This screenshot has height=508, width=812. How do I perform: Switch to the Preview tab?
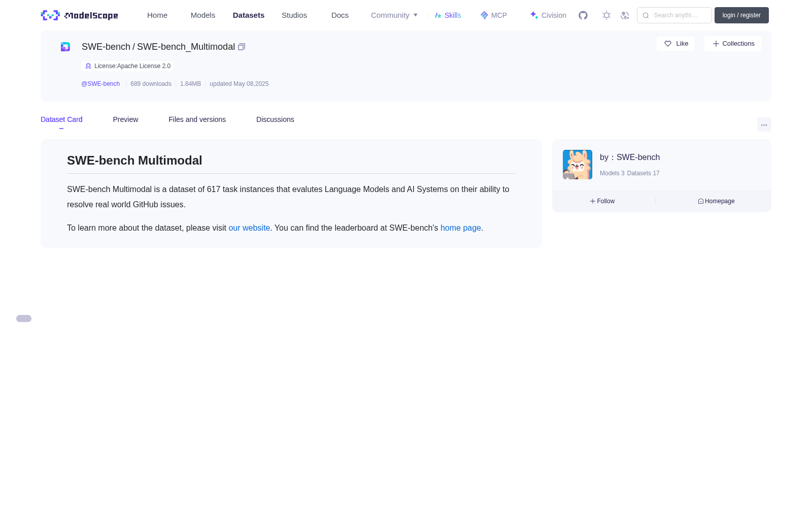[x=125, y=119]
